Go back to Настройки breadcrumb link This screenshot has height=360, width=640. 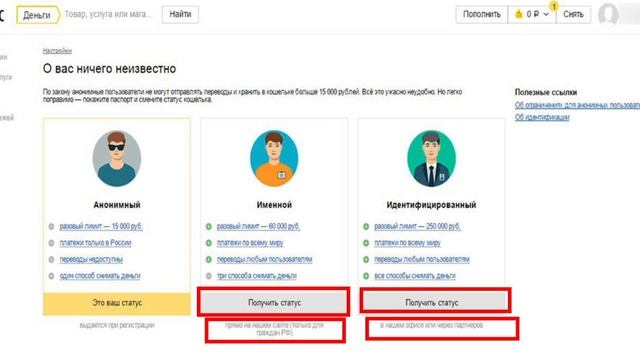(57, 51)
